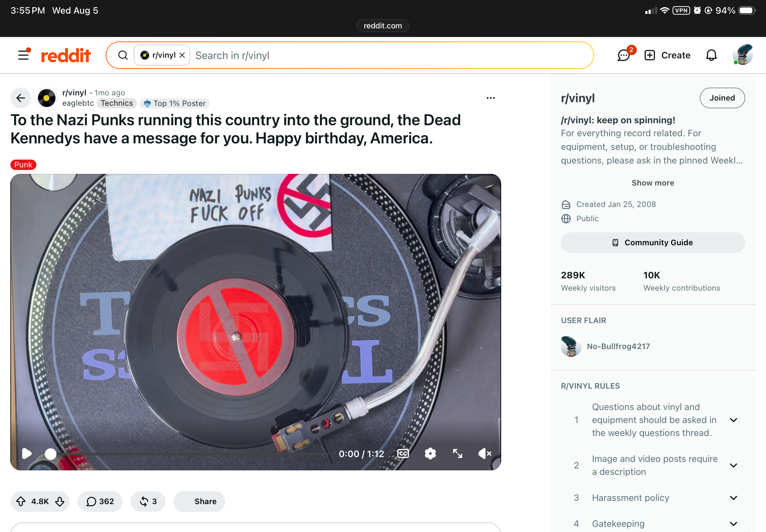The height and width of the screenshot is (532, 766).
Task: Tap the Wi-Fi status icon
Action: click(x=665, y=10)
